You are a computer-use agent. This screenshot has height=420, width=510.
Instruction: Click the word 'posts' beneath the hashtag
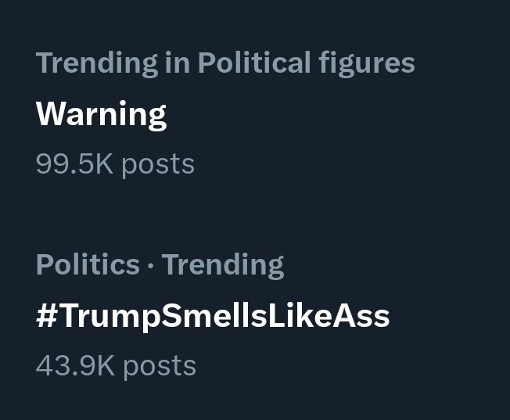pyautogui.click(x=160, y=365)
